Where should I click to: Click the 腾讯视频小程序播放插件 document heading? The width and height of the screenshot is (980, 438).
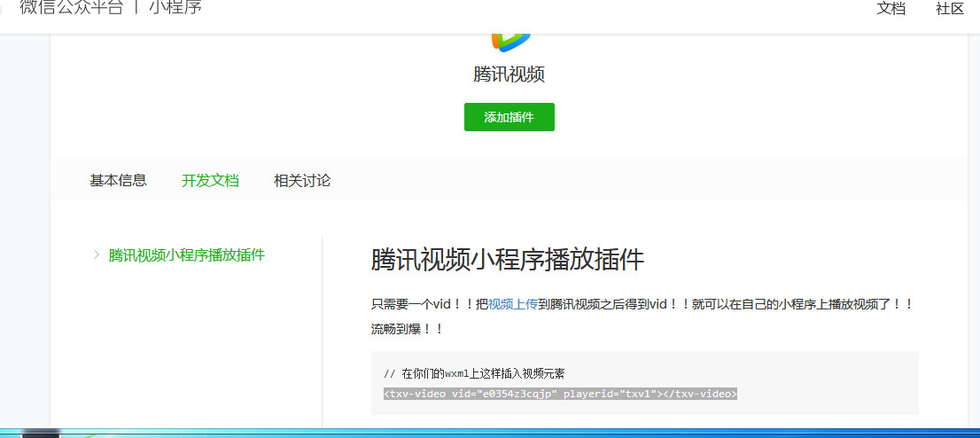(x=508, y=260)
